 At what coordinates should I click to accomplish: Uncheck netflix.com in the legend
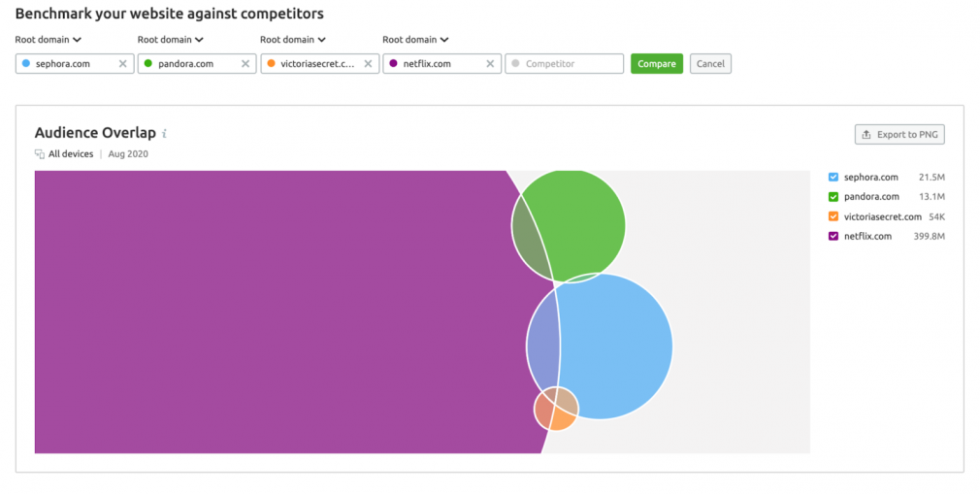(833, 236)
